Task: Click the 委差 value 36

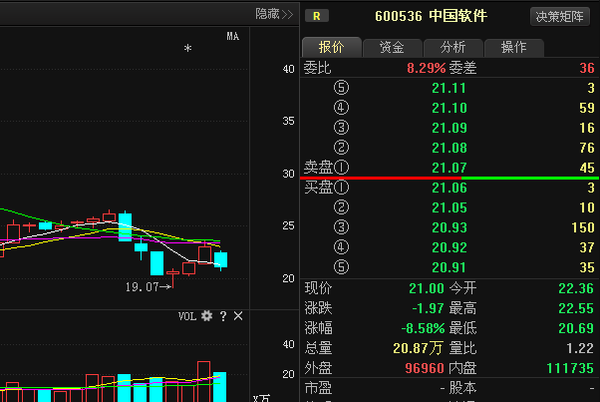Action: [x=587, y=68]
